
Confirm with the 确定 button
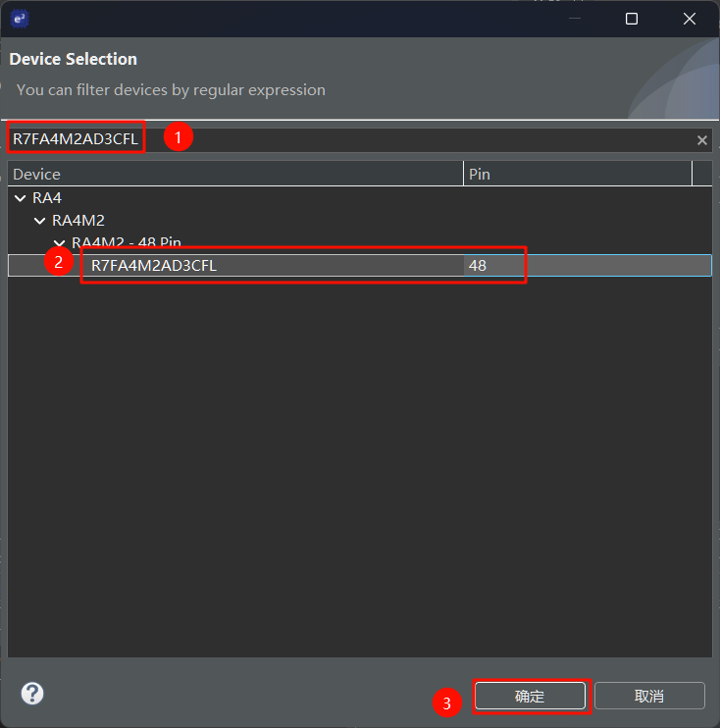tap(530, 696)
